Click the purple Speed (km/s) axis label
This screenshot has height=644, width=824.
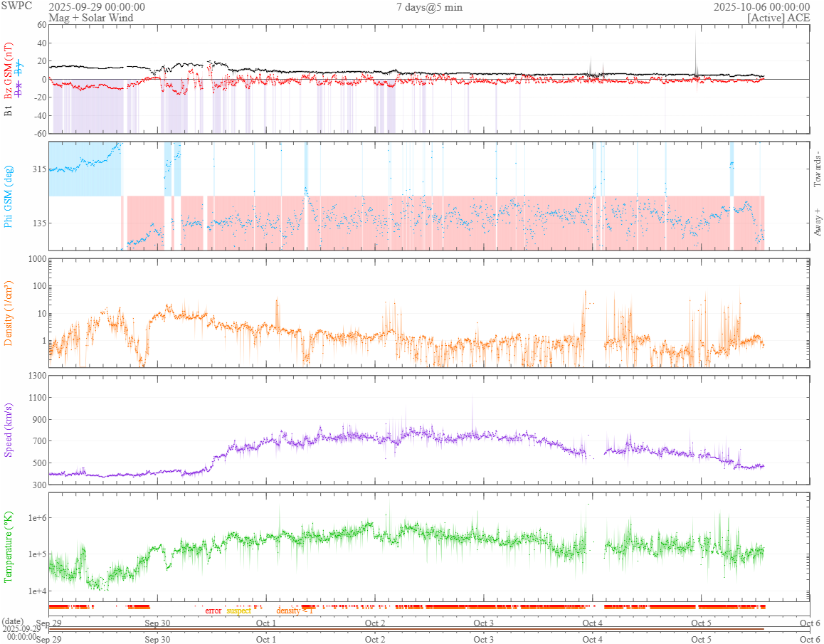click(9, 430)
